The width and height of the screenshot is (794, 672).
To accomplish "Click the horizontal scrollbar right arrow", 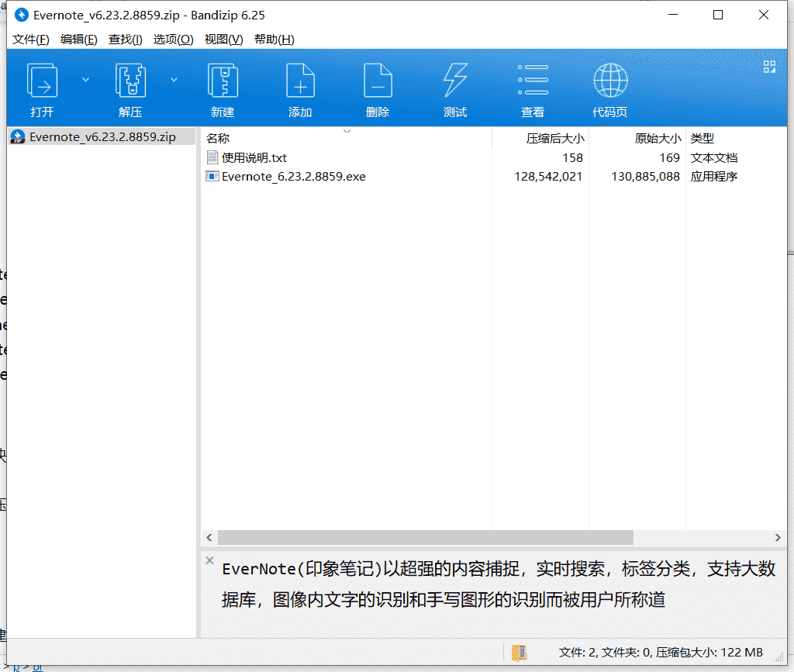I will [778, 537].
